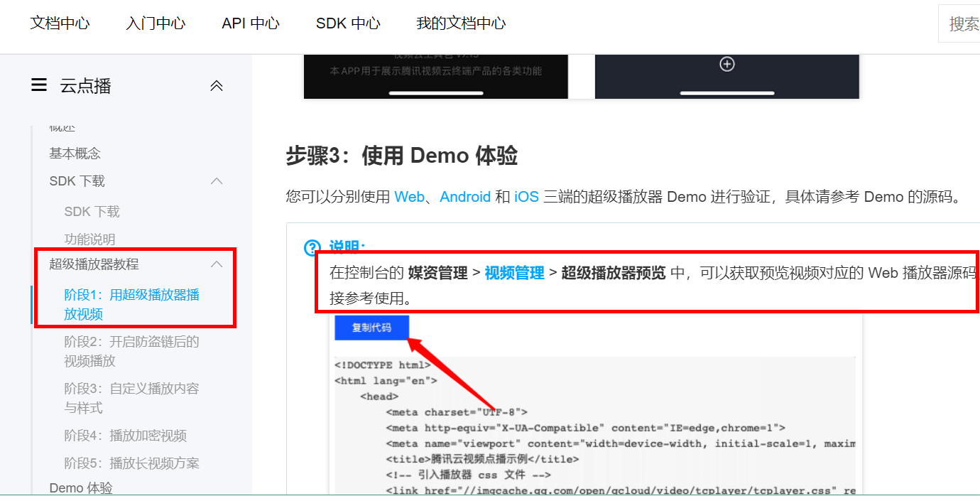Click the 引入播放器 css 文件 comment line
This screenshot has height=501, width=980.
(x=469, y=475)
